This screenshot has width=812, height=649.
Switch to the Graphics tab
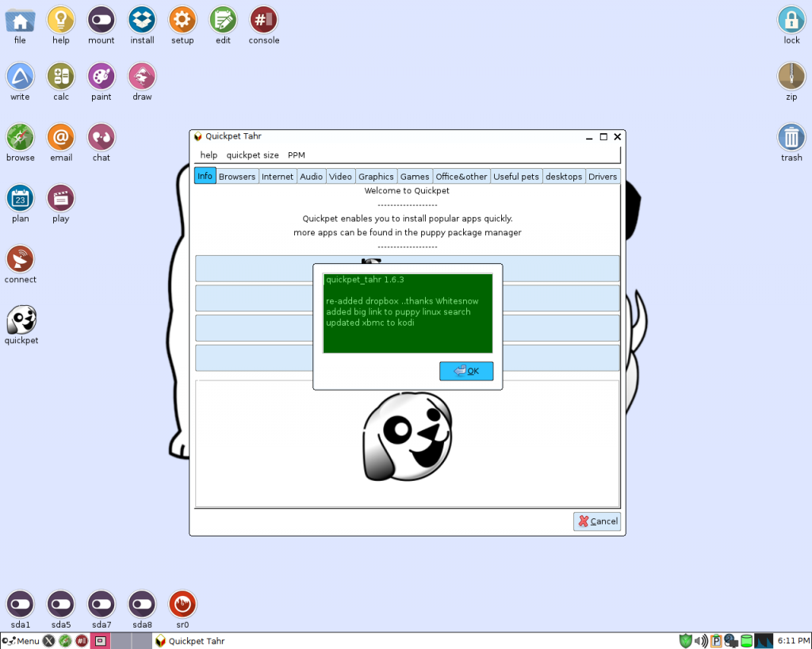tap(376, 177)
